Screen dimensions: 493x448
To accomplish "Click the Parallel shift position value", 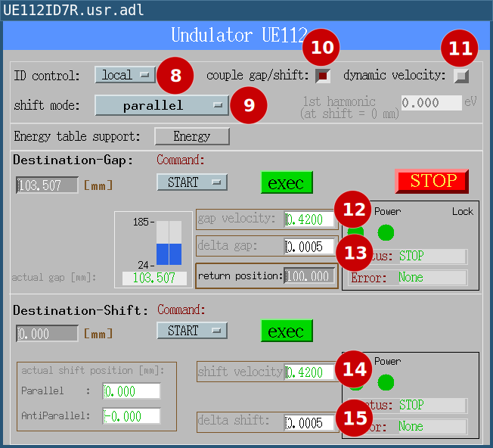I will click(x=132, y=391).
